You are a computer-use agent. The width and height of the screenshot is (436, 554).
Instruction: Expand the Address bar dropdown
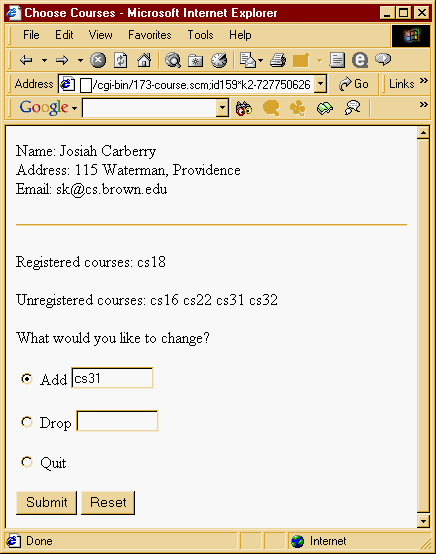pyautogui.click(x=320, y=84)
